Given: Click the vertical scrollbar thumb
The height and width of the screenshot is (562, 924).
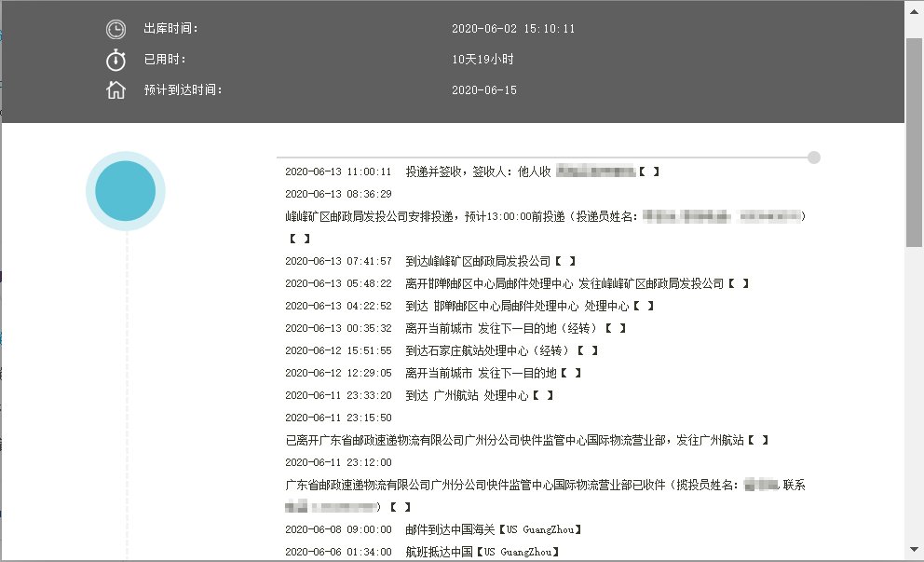Looking at the screenshot, I should coord(914,142).
